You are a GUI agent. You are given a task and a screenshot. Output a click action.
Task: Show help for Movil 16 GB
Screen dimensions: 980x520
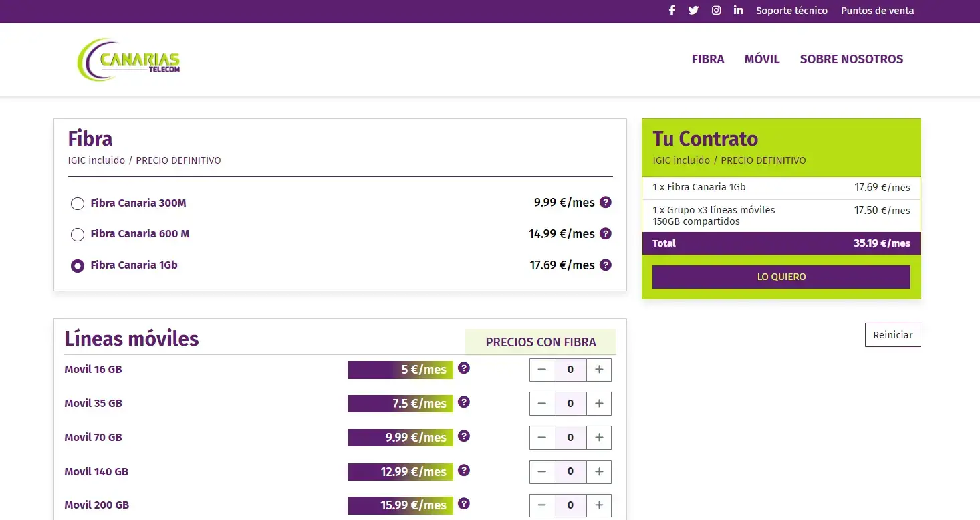pos(464,368)
